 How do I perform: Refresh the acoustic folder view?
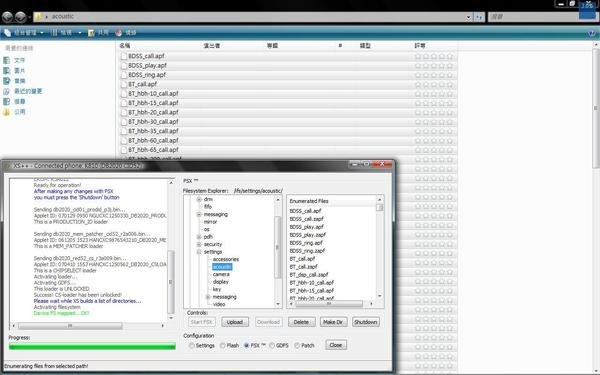click(479, 17)
